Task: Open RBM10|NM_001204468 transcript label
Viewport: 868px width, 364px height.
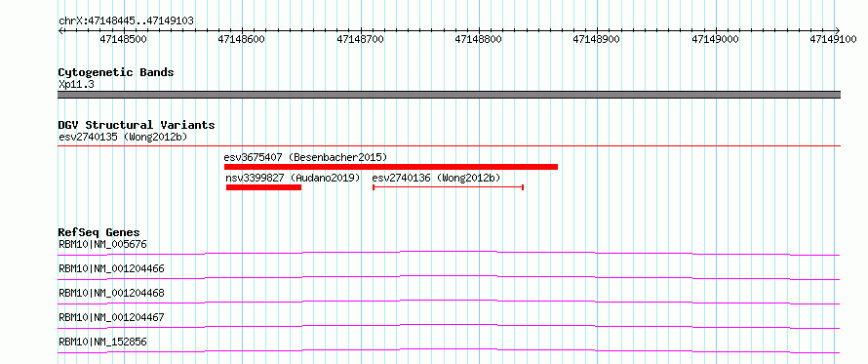Action: click(111, 293)
